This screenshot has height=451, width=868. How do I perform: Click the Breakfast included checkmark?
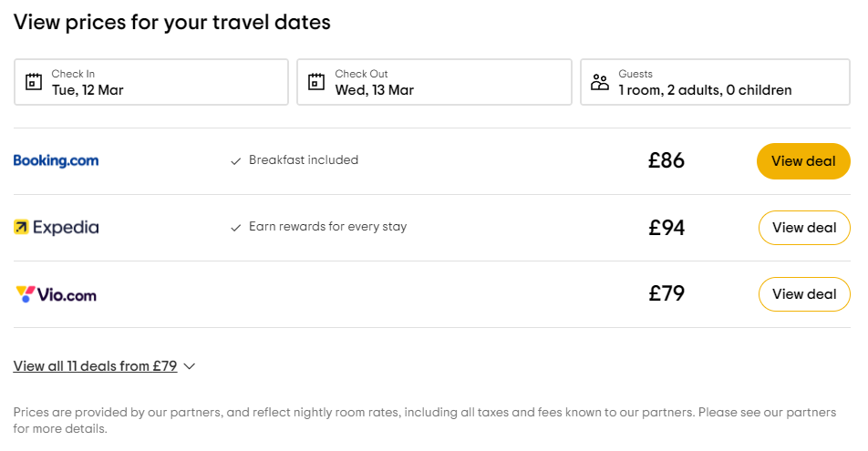[236, 161]
